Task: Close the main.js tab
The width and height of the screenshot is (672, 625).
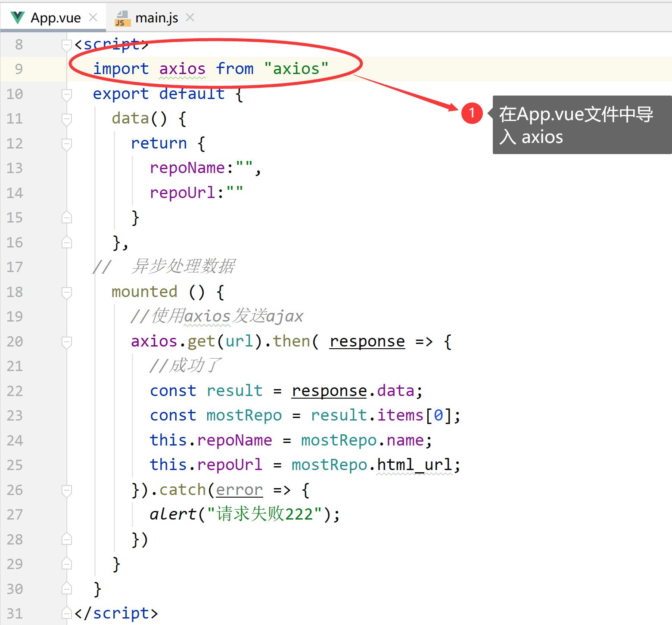Action: click(190, 17)
